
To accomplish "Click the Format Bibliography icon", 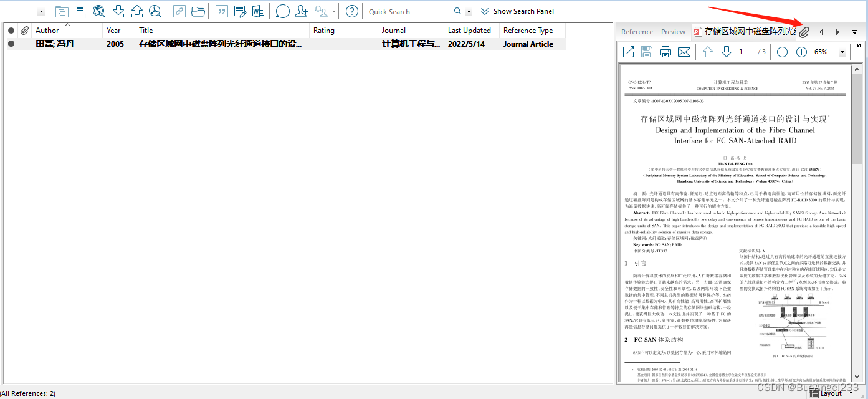I will point(240,11).
